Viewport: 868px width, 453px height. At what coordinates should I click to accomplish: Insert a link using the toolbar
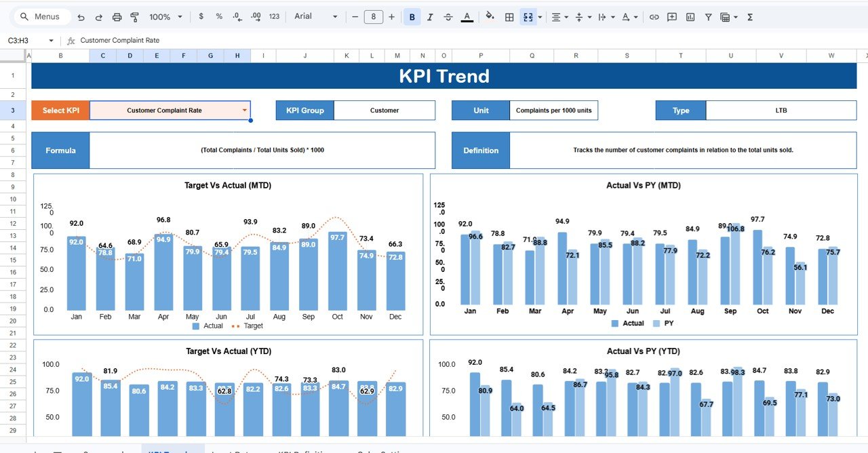[654, 16]
